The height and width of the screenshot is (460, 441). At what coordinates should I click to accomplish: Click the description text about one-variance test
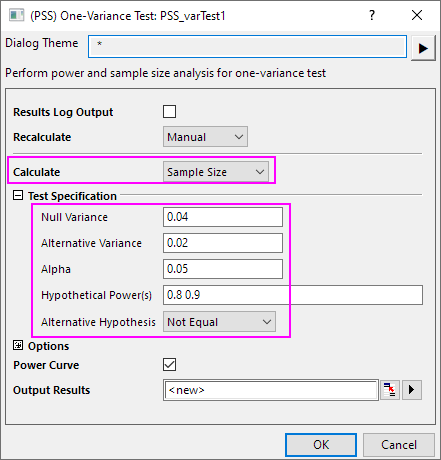coord(166,73)
